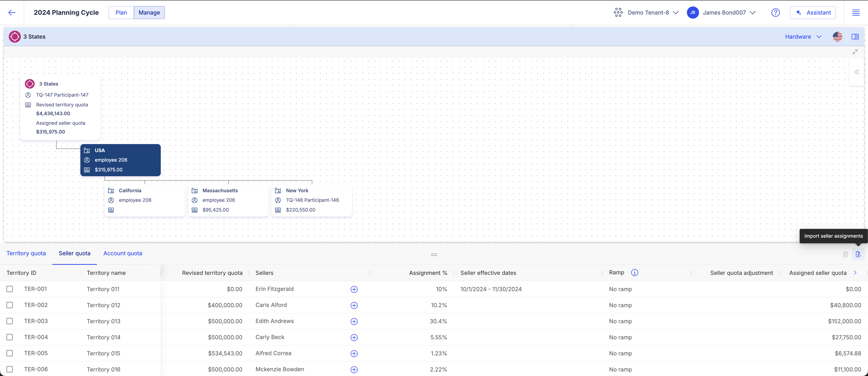This screenshot has width=868, height=376.
Task: Click the JB user avatar
Action: coord(692,13)
